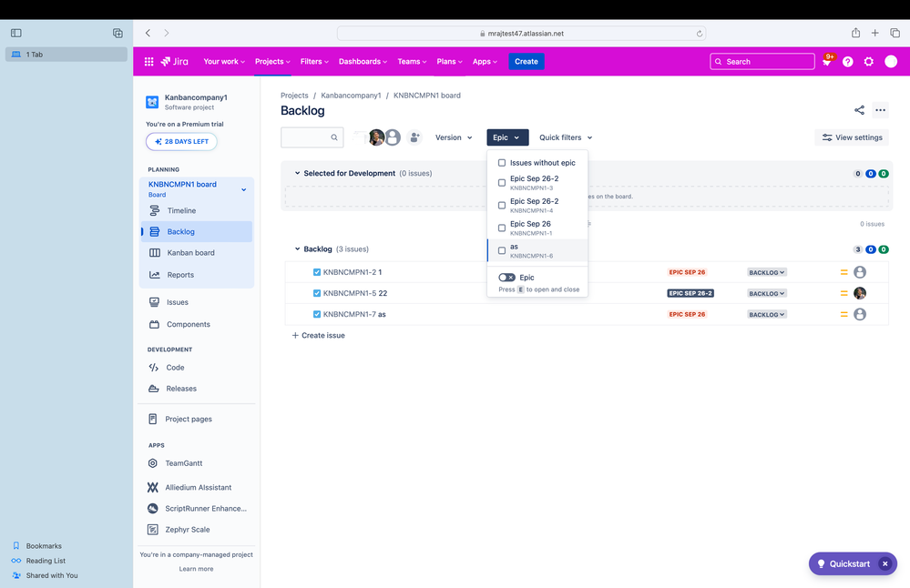Open the help question mark icon
This screenshot has height=588, width=910.
pos(848,62)
